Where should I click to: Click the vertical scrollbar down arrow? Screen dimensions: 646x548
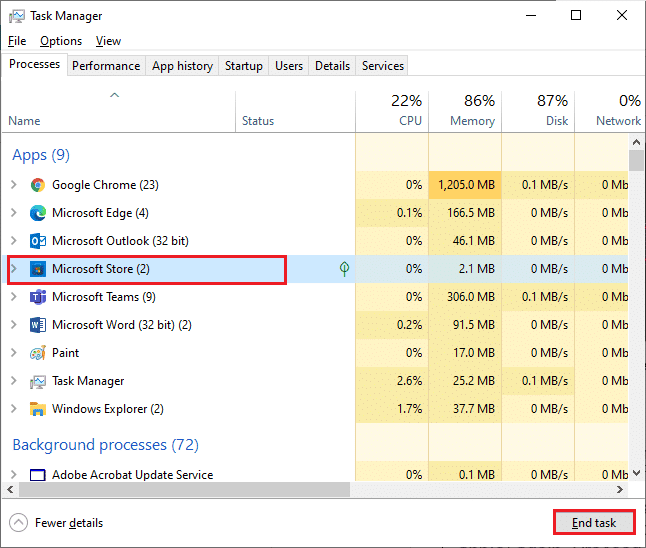tap(636, 473)
